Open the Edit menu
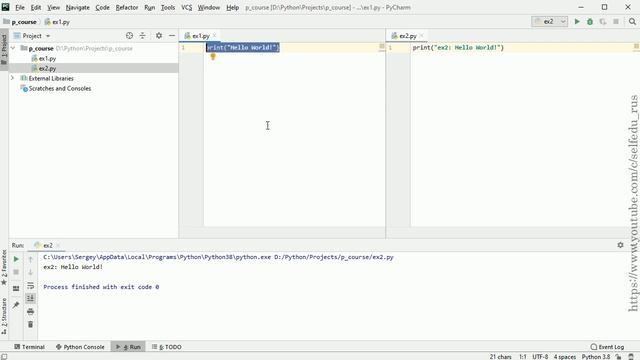This screenshot has height=360, width=640. 36,7
